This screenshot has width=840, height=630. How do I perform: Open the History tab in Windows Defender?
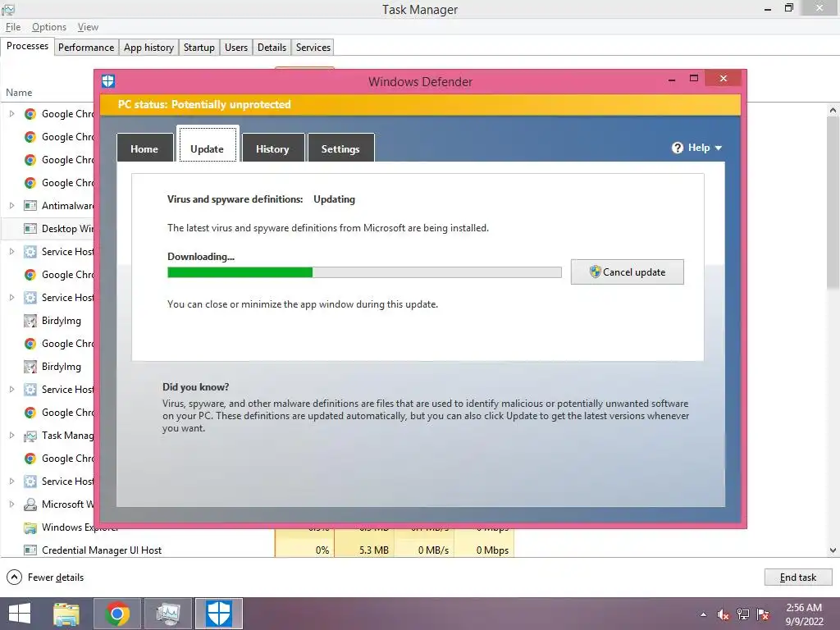(x=272, y=148)
